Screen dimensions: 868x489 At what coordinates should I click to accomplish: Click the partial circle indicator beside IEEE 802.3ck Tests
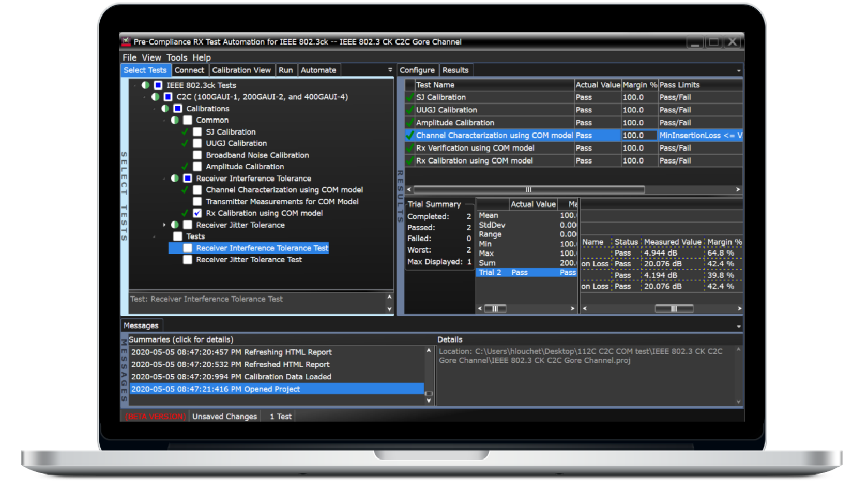tap(145, 85)
